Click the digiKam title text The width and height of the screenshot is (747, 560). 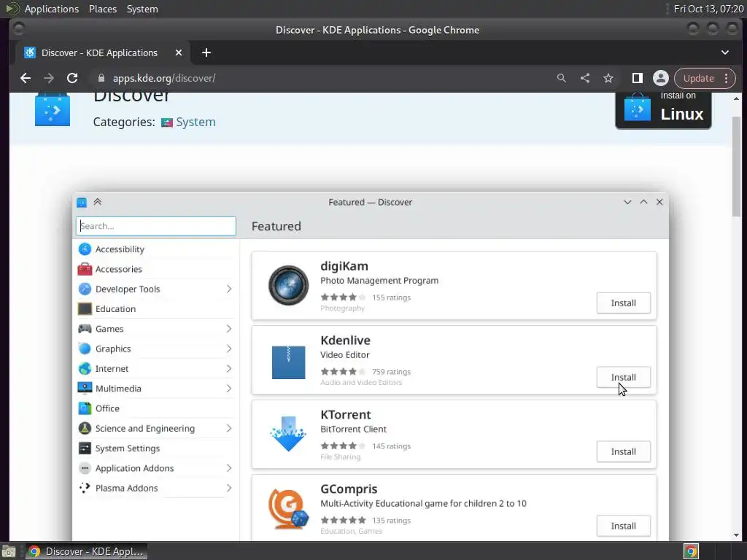344,265
